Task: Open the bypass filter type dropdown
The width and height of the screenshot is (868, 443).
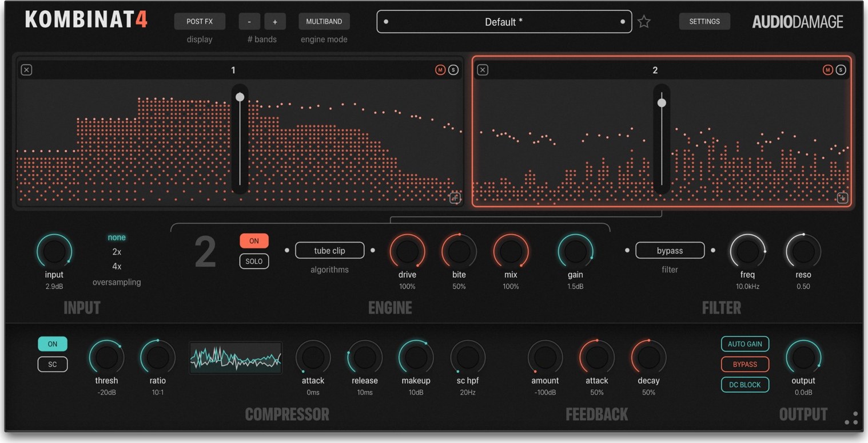Action: pyautogui.click(x=670, y=251)
